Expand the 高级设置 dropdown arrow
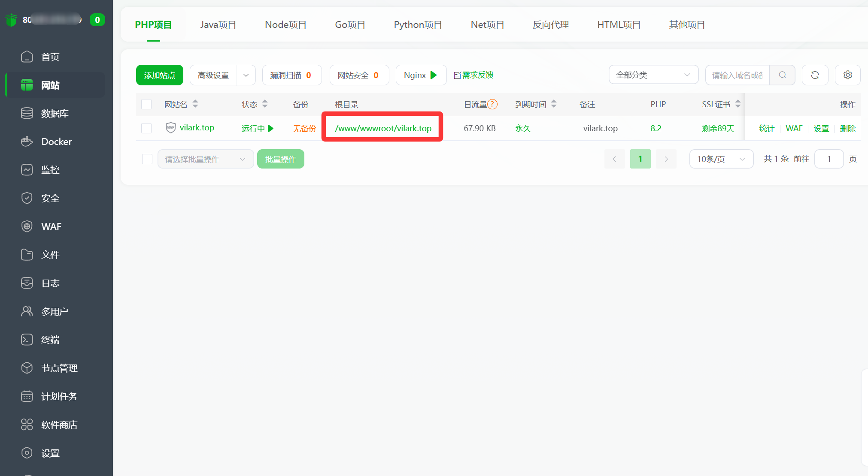868x476 pixels. [x=246, y=75]
